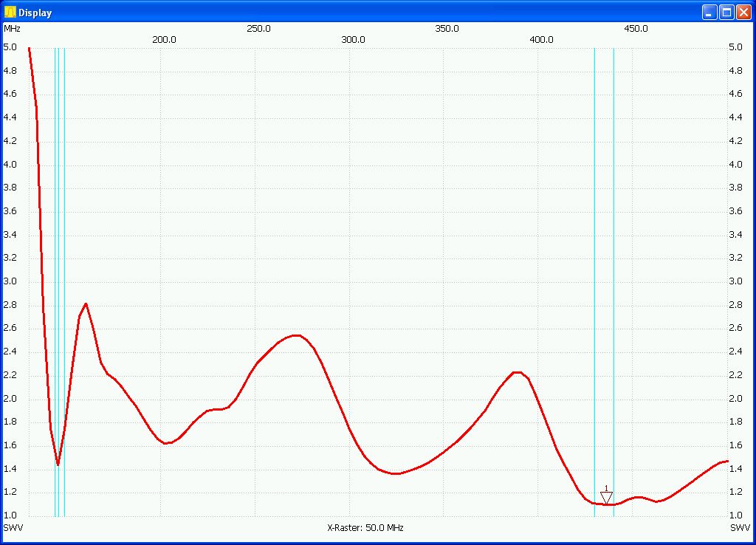Click the right-axis 4.0 SWR value
This screenshot has width=756, height=545.
tap(736, 165)
